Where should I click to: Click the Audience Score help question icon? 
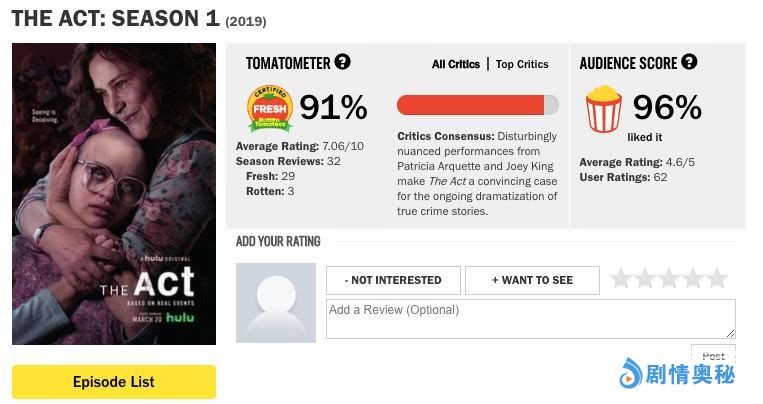click(x=689, y=62)
